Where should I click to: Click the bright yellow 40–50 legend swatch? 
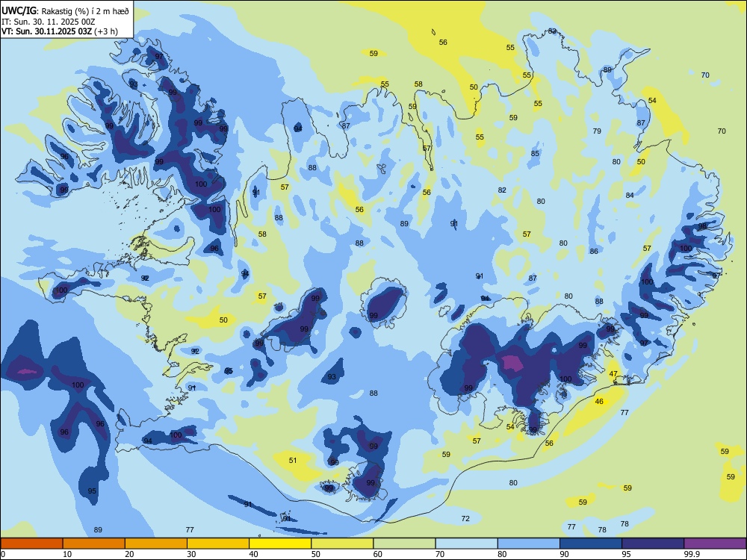(x=280, y=544)
